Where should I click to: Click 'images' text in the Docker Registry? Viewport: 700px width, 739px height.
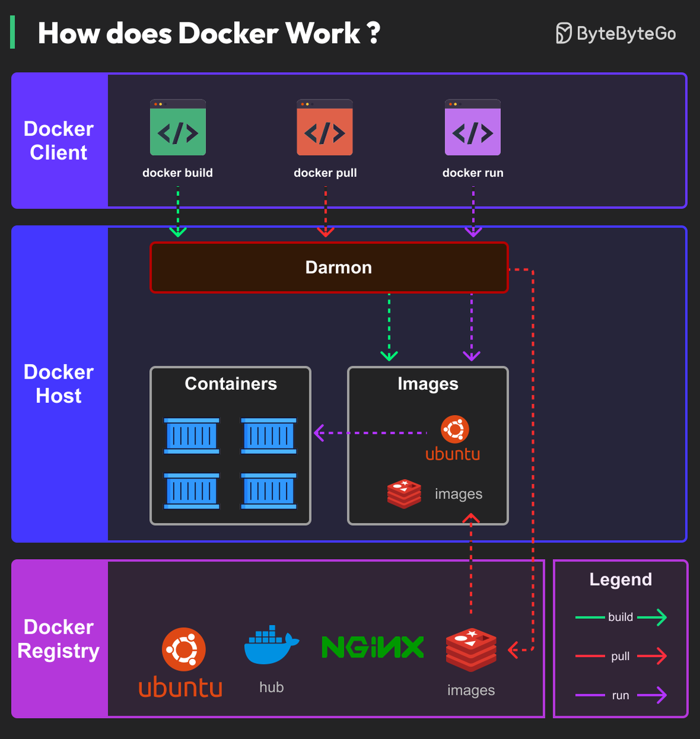pos(471,691)
